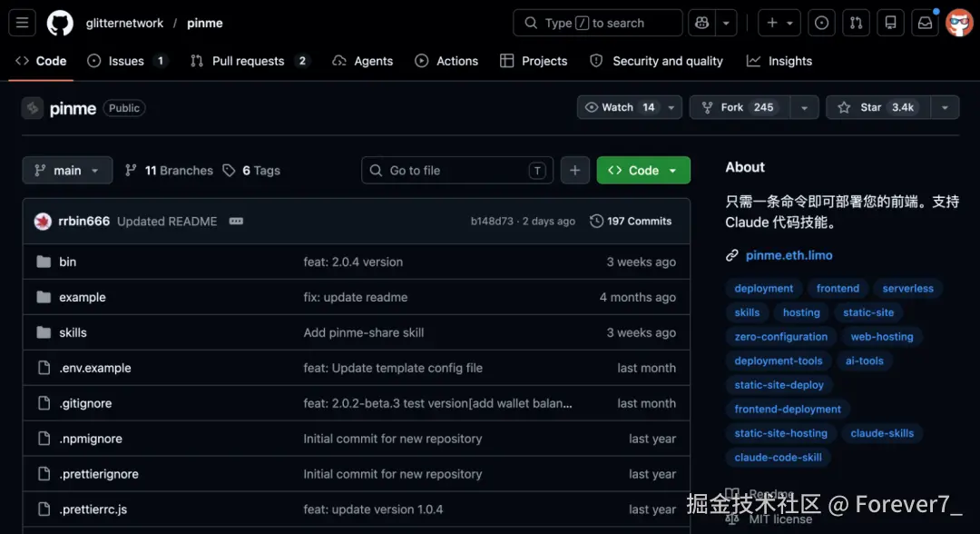The width and height of the screenshot is (980, 534).
Task: Open the .prettierignore file
Action: 99,474
